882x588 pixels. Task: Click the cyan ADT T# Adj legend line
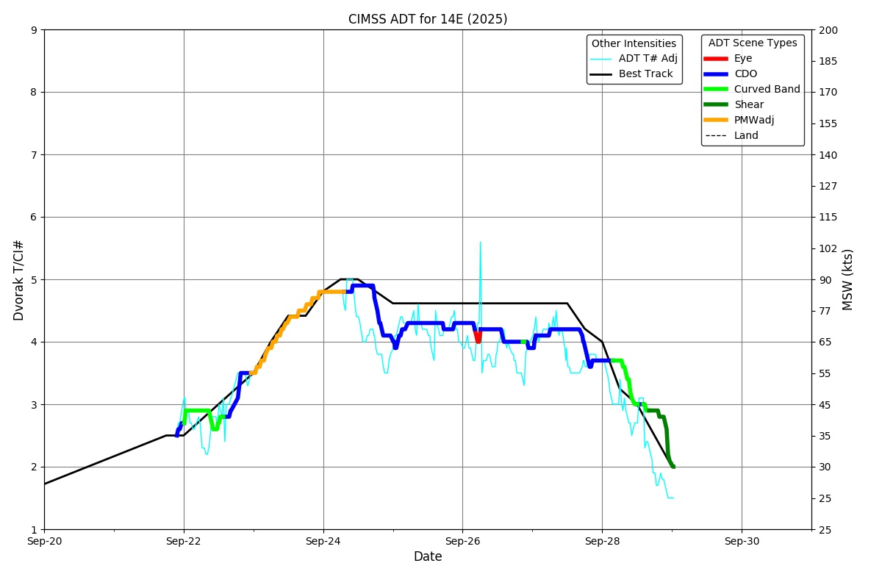coord(600,59)
